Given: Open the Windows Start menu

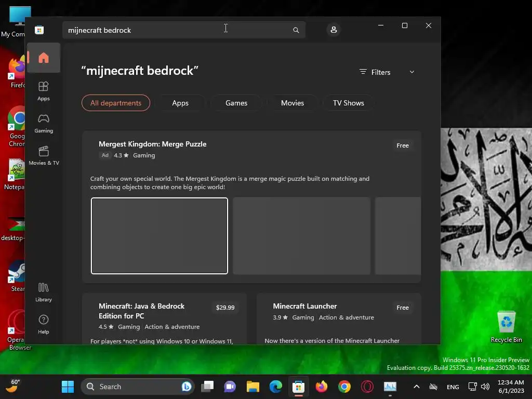Looking at the screenshot, I should (x=68, y=387).
